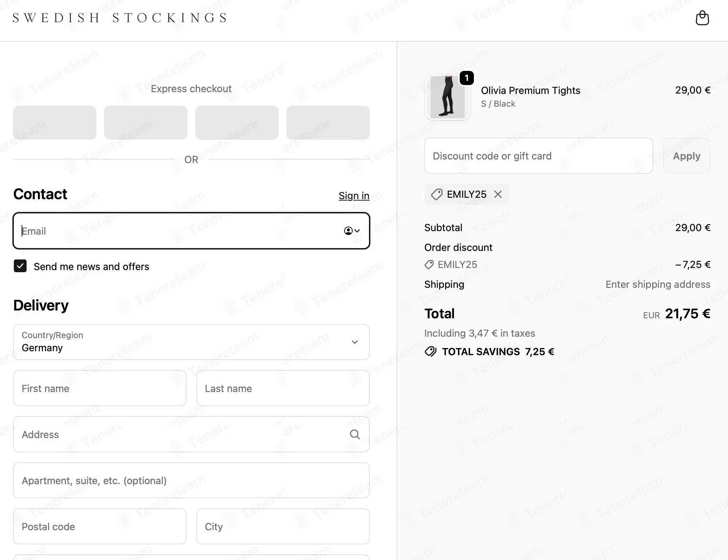Click the Order discount label
728x560 pixels.
[458, 247]
